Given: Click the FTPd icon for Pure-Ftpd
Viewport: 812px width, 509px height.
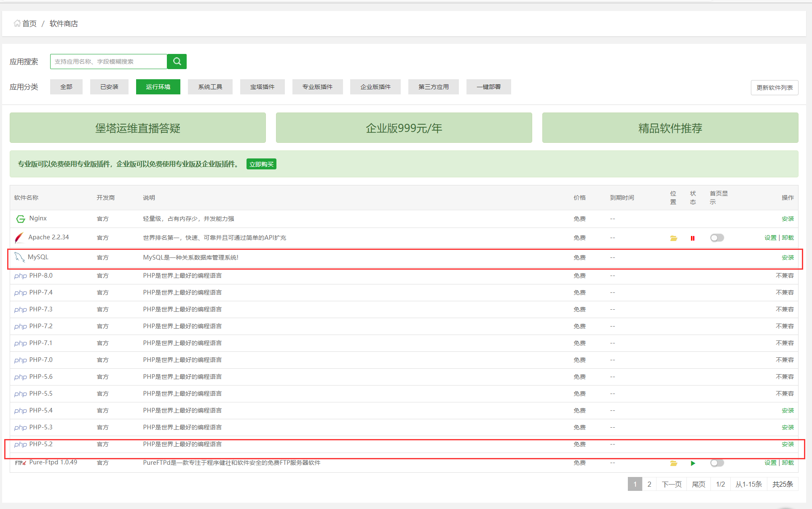Looking at the screenshot, I should tap(20, 463).
